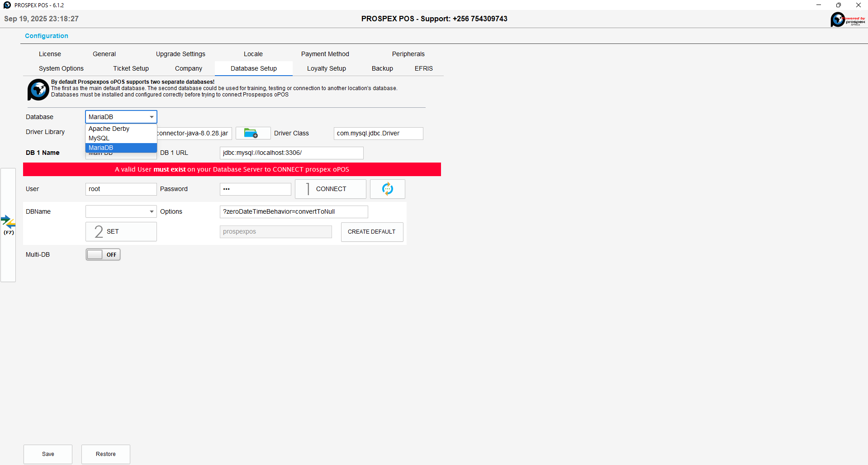The width and height of the screenshot is (868, 465).
Task: Switch to the Backup tab
Action: pyautogui.click(x=382, y=68)
